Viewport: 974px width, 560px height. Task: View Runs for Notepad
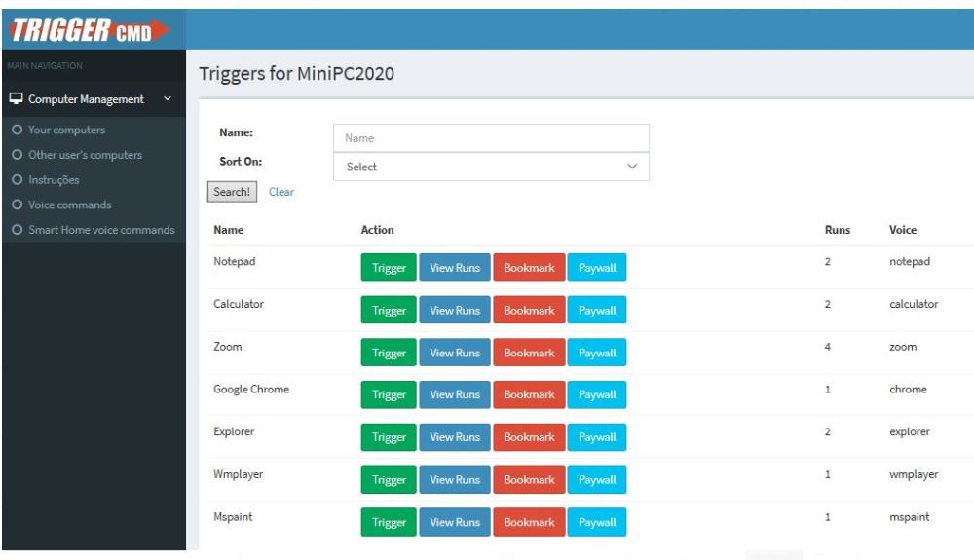point(455,268)
